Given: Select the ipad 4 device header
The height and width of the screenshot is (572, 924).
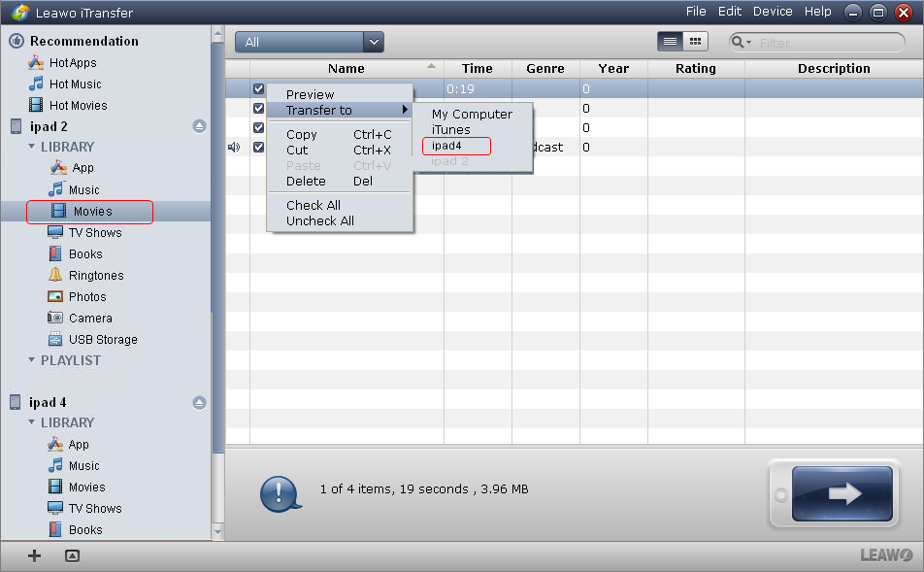Looking at the screenshot, I should (x=48, y=402).
